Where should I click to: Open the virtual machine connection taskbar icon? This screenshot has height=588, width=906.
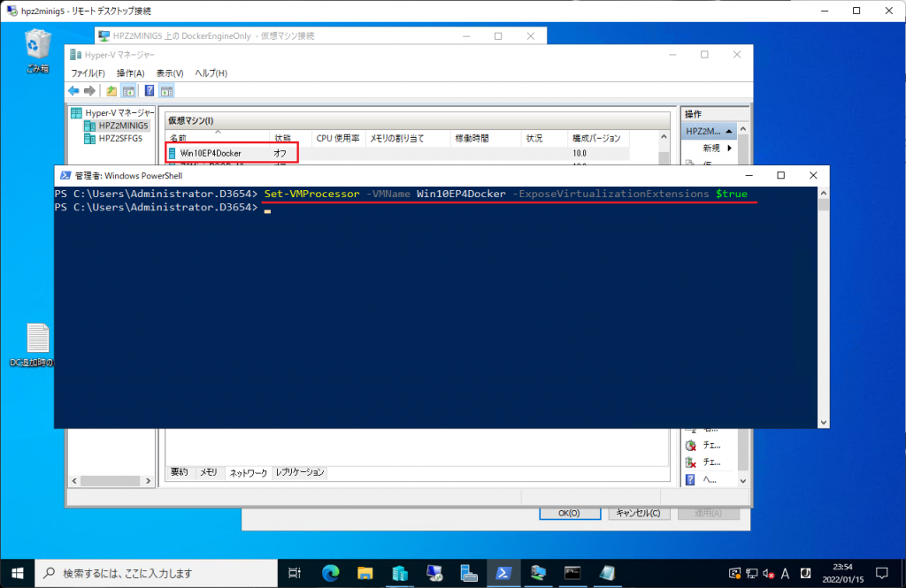click(538, 573)
